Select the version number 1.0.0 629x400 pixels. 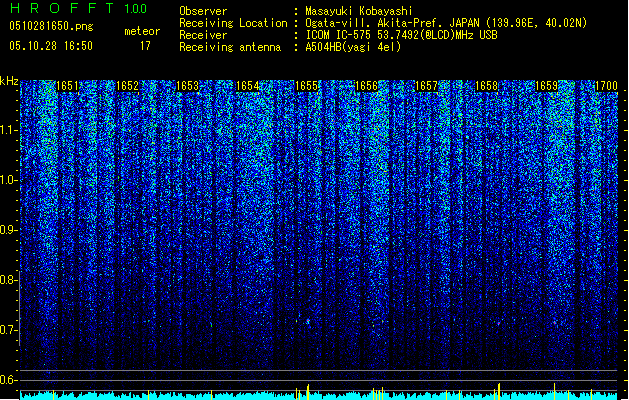[x=136, y=8]
